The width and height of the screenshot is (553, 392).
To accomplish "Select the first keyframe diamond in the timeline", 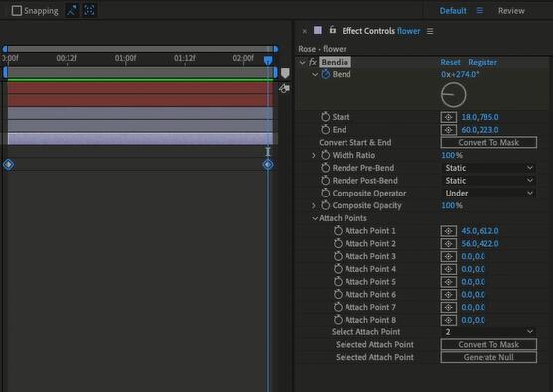I will coord(9,165).
